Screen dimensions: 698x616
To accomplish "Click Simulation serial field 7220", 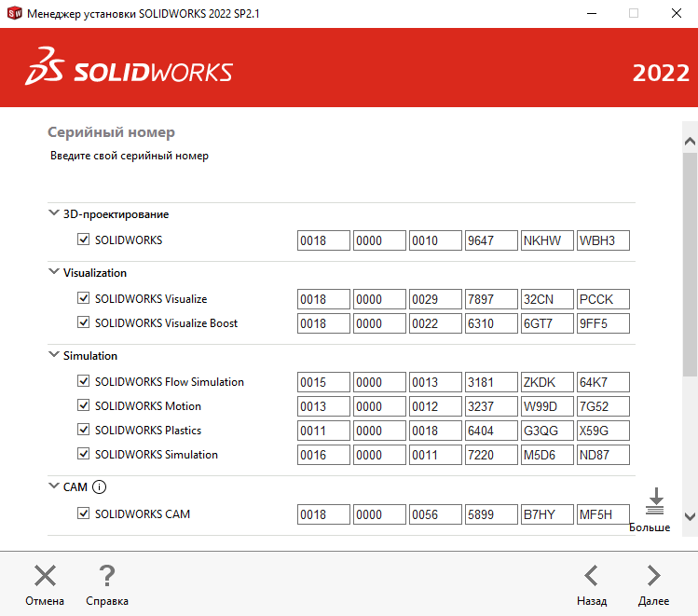I will point(491,455).
